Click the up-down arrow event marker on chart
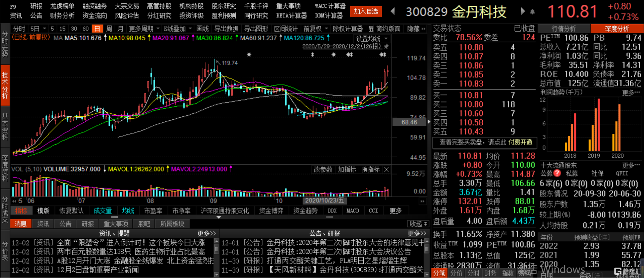 313,54
